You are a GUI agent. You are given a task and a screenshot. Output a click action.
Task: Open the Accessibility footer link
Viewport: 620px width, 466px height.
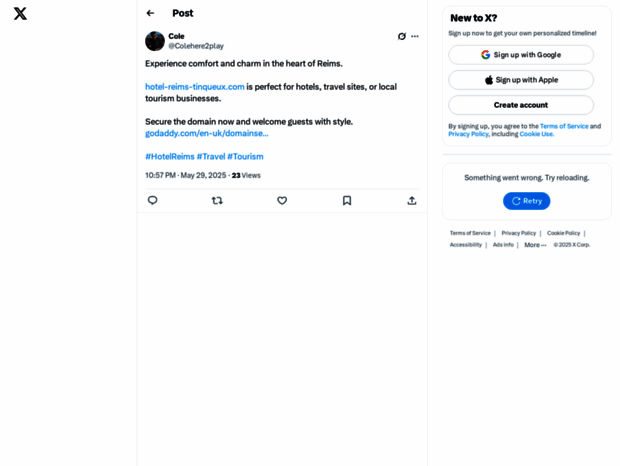(465, 245)
